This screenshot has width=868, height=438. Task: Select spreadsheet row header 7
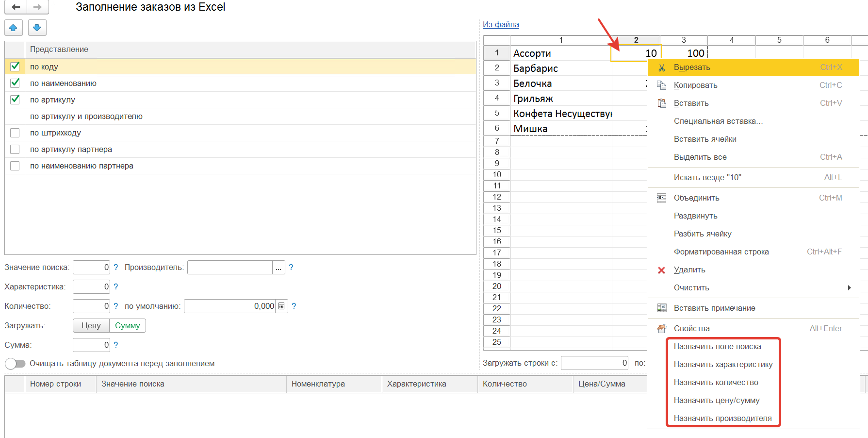497,141
